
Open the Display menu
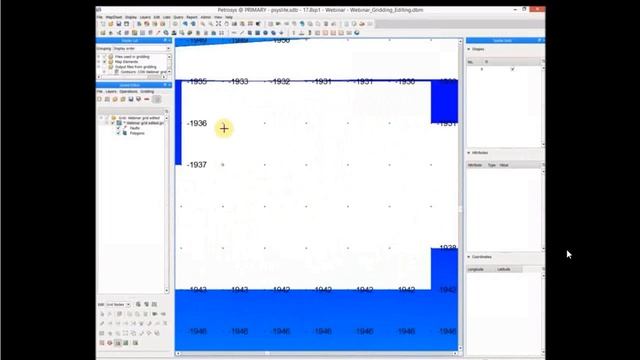[131, 17]
